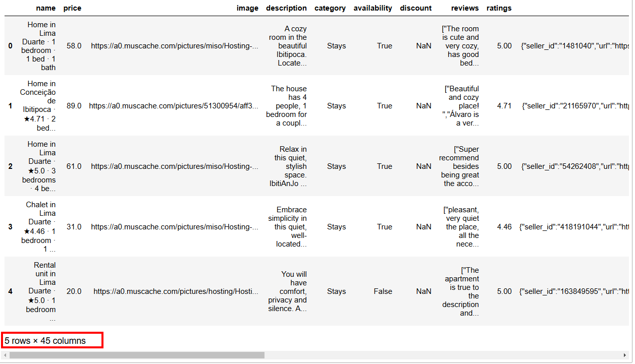
Task: Click ratings value 4.71
Action: tap(504, 106)
